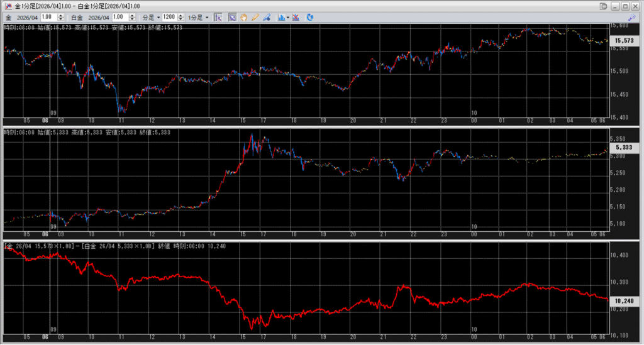This screenshot has width=644, height=345.
Task: Toggle the crosshair cursor tool
Action: tap(218, 18)
